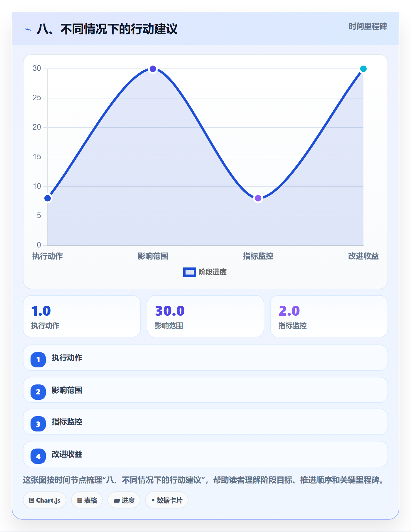Screen dimensions: 411x532
Task: Click the 数据卡片 tag chip
Action: coord(167,500)
